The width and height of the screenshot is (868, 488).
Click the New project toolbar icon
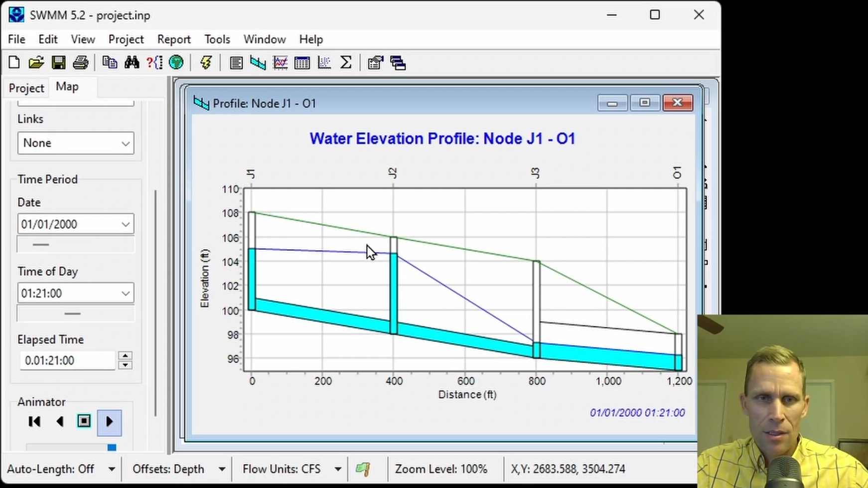click(x=14, y=63)
